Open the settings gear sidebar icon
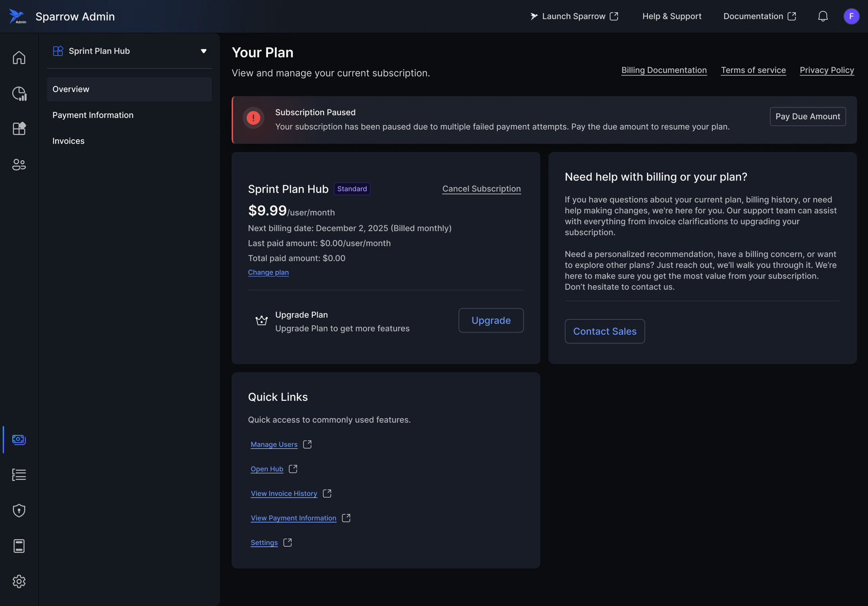 pos(19,581)
